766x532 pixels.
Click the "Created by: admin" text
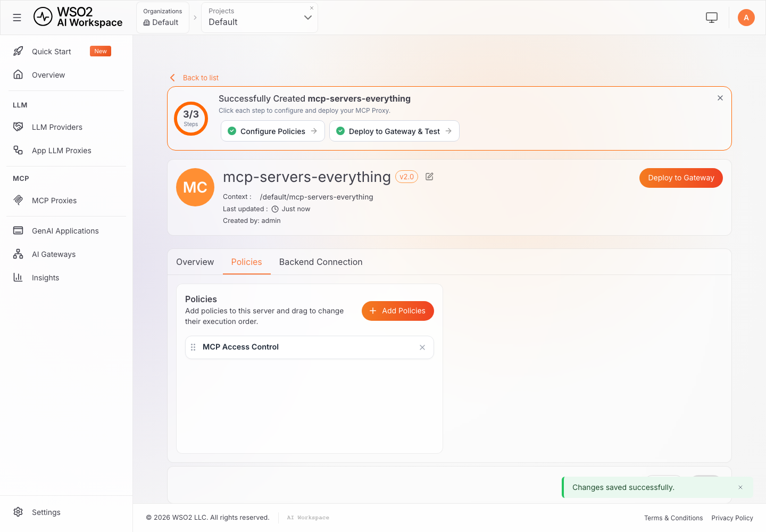pyautogui.click(x=252, y=221)
